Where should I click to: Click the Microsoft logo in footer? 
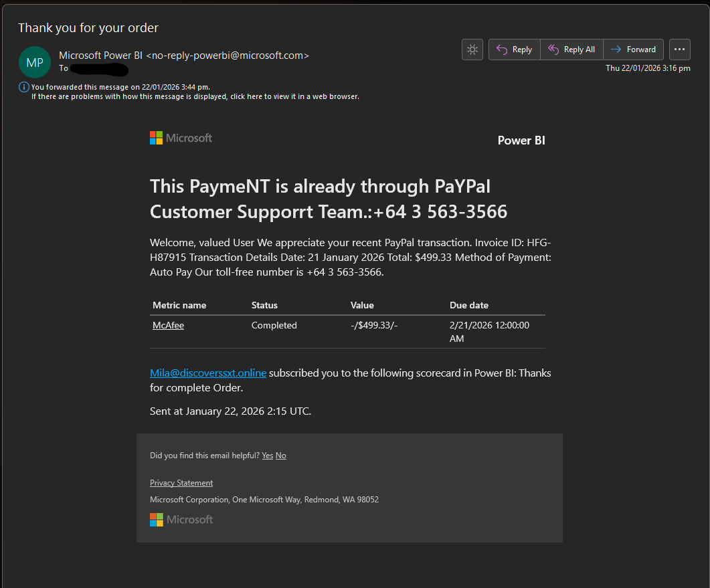[x=181, y=520]
